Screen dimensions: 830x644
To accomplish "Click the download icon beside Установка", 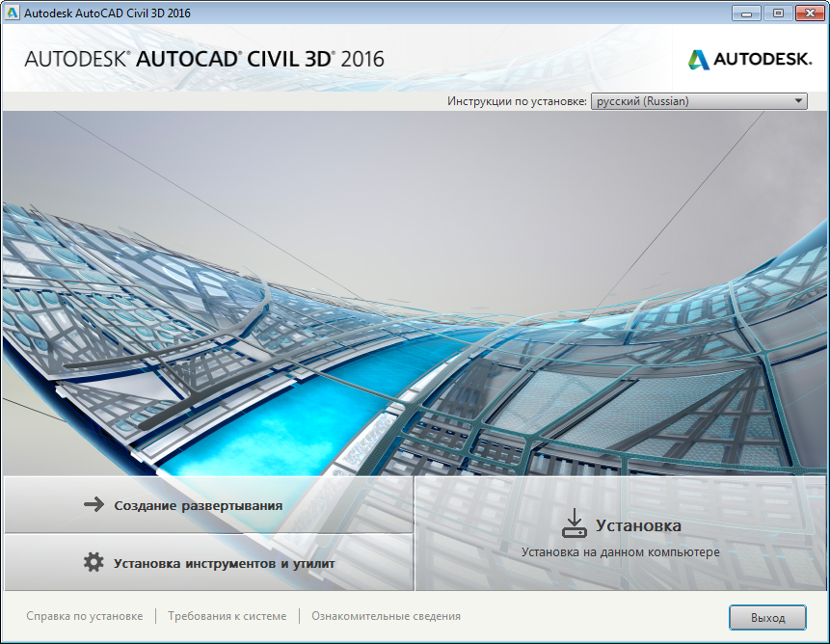I will 574,523.
